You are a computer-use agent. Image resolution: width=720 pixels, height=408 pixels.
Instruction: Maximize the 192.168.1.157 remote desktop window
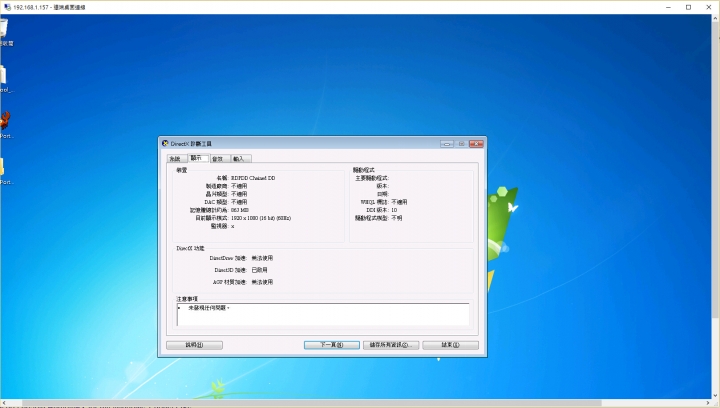pyautogui.click(x=688, y=7)
